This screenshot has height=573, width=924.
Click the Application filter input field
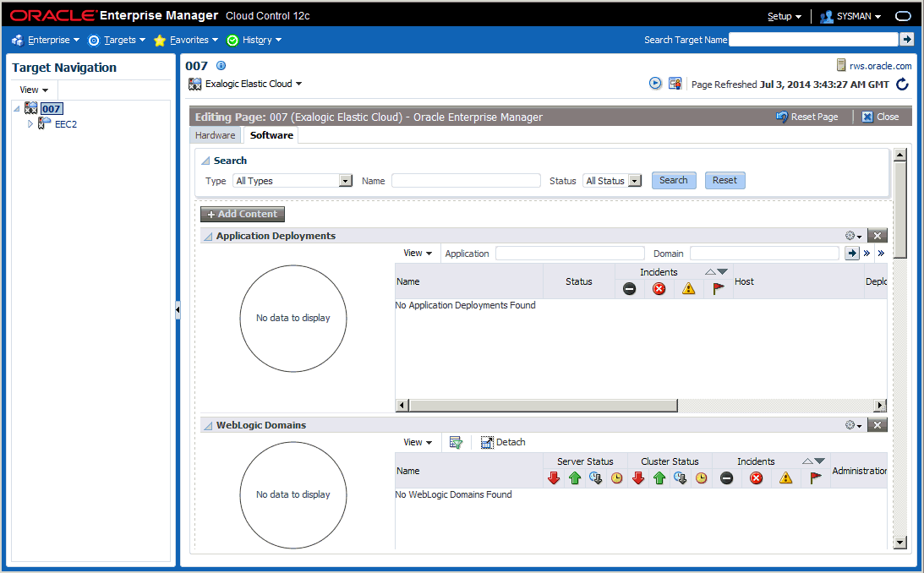tap(570, 254)
